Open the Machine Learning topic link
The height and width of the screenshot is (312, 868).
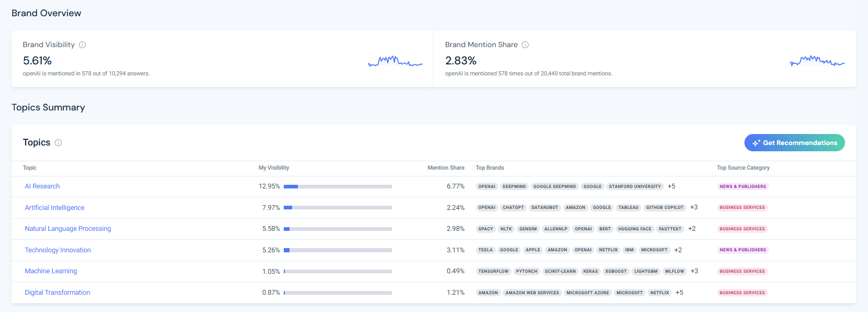pyautogui.click(x=51, y=271)
